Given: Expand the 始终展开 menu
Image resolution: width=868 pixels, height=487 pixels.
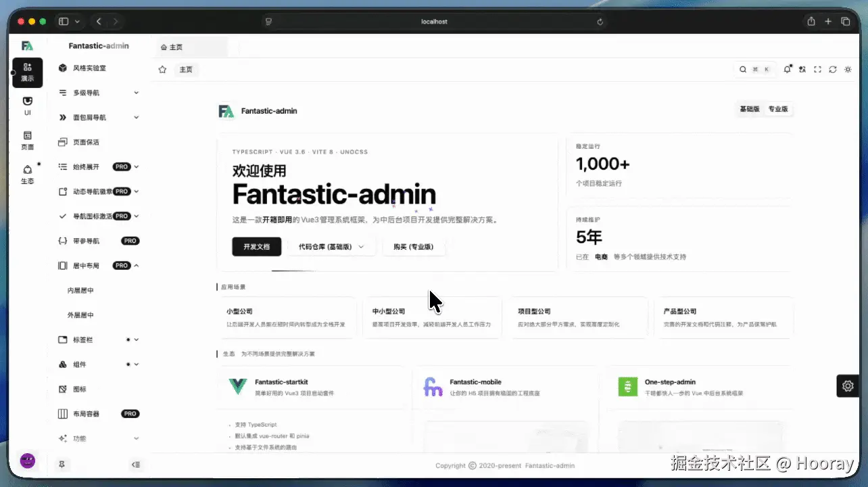Looking at the screenshot, I should [99, 167].
